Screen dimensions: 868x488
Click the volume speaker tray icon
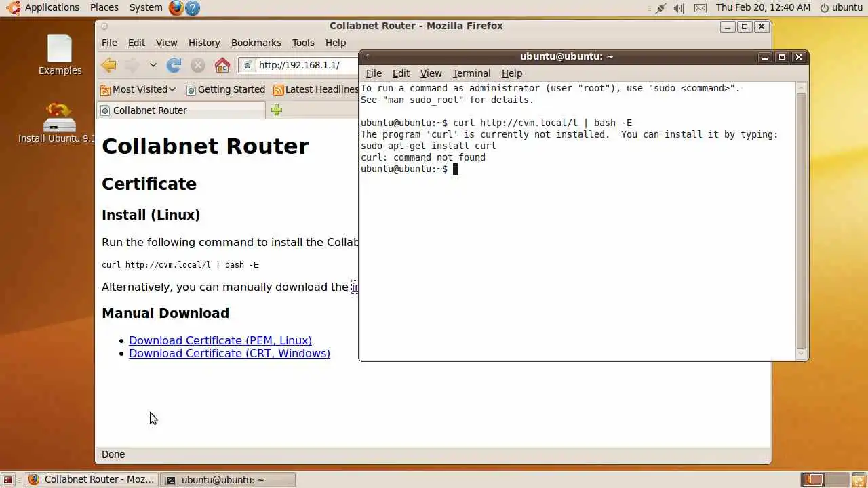pyautogui.click(x=679, y=8)
